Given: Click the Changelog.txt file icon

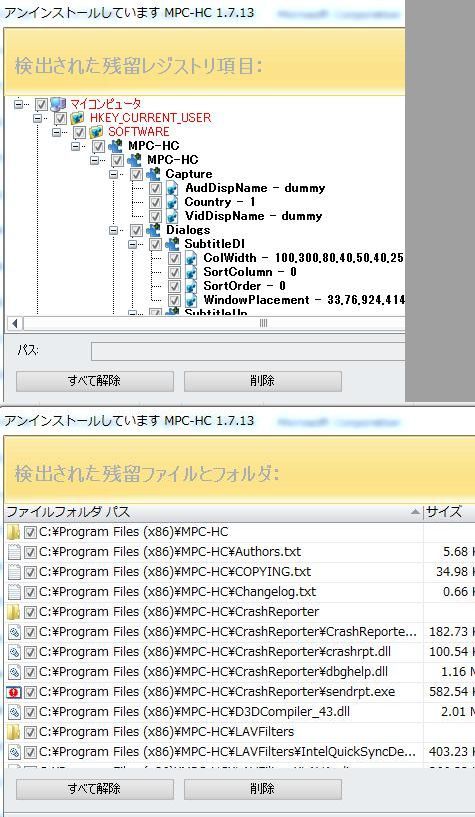Looking at the screenshot, I should (x=15, y=592).
